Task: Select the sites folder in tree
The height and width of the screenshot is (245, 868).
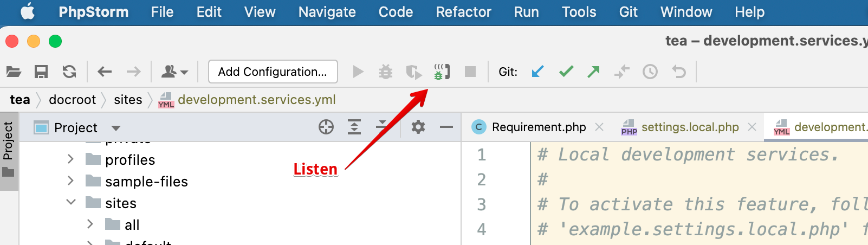Action: click(121, 203)
